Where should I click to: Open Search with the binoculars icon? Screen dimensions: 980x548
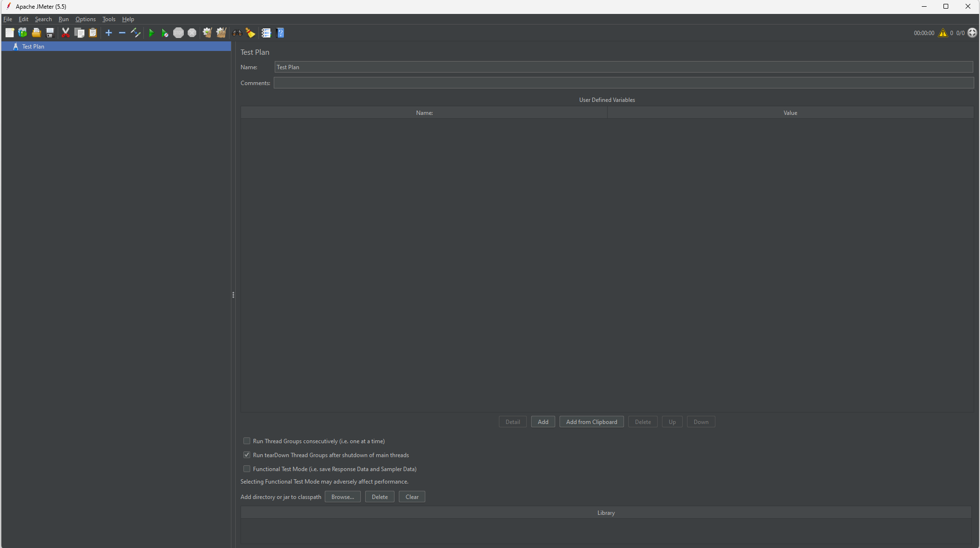(x=237, y=33)
